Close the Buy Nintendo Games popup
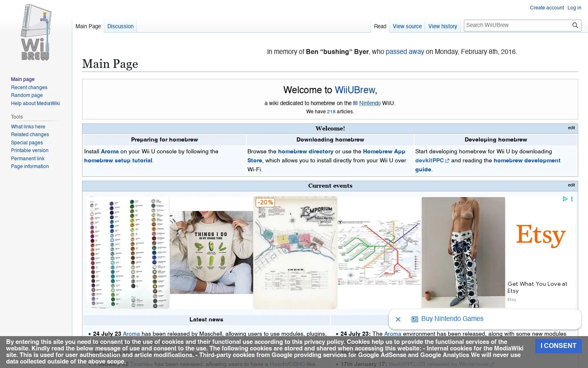The image size is (588, 368). pyautogui.click(x=398, y=319)
